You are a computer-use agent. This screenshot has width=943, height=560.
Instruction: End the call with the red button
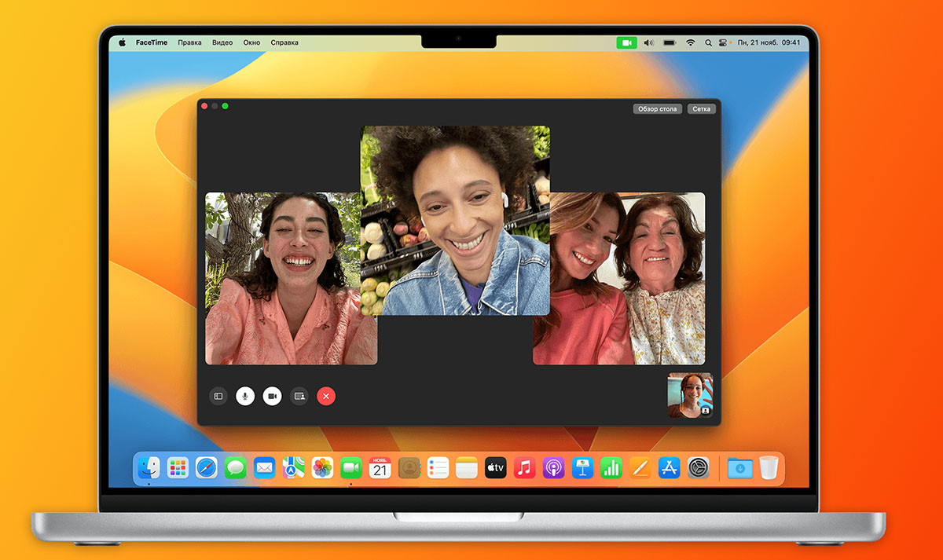pos(326,397)
